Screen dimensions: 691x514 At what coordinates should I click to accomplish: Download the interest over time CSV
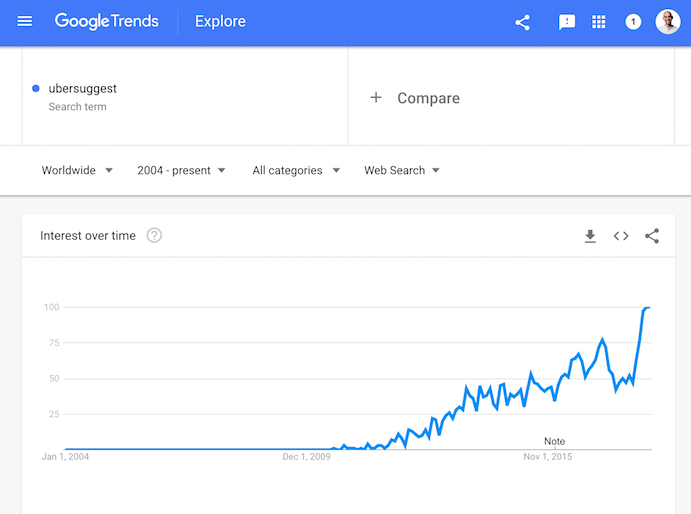590,236
